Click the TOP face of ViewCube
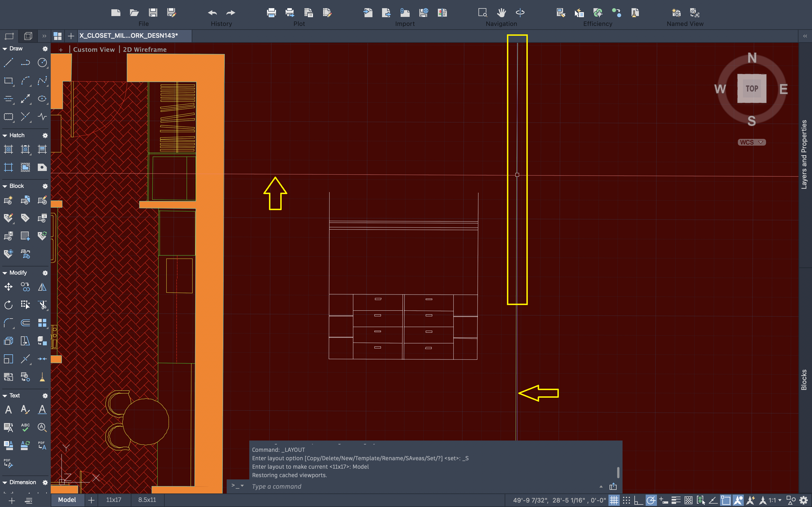This screenshot has height=507, width=812. pyautogui.click(x=752, y=88)
